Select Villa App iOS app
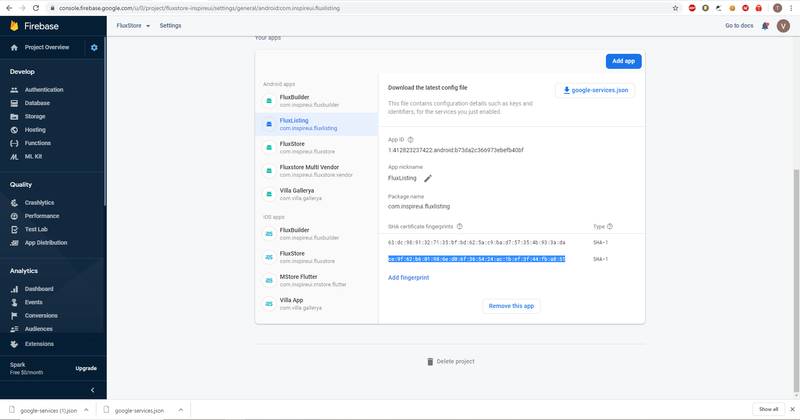Image resolution: width=800 pixels, height=420 pixels. (316, 304)
